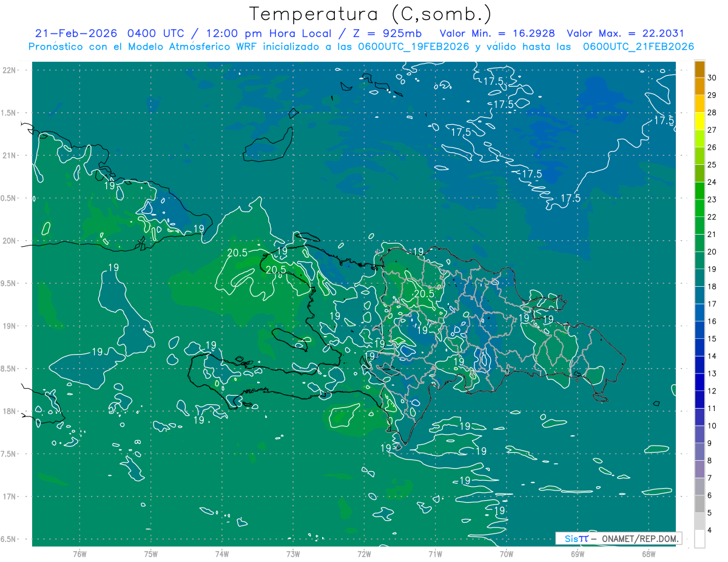Viewport: 728px width, 562px height.
Task: Click "Valor Max. = 22.2031"
Action: click(x=625, y=33)
